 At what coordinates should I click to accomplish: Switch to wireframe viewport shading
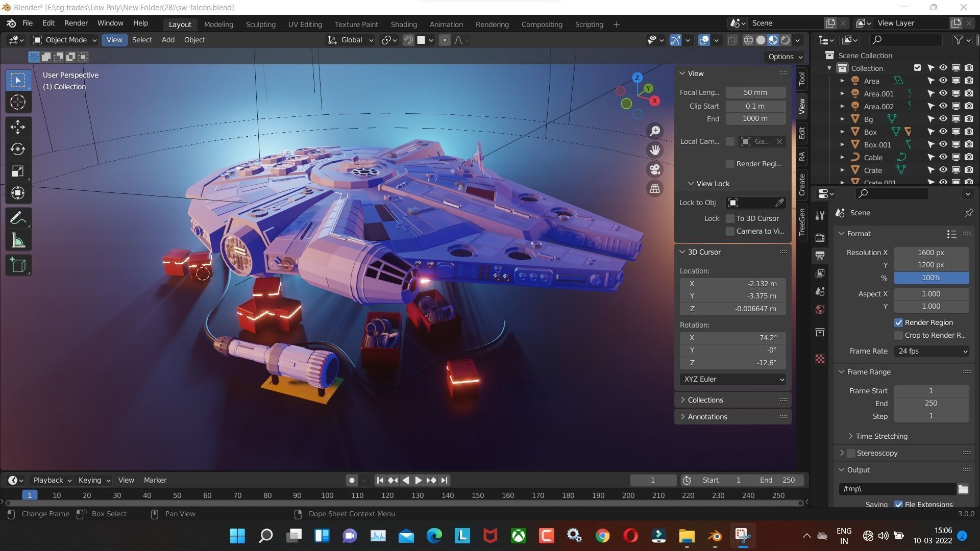(x=748, y=40)
